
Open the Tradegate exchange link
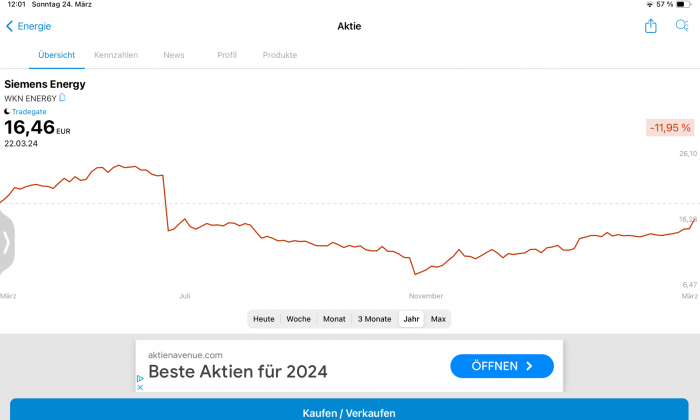[x=29, y=112]
